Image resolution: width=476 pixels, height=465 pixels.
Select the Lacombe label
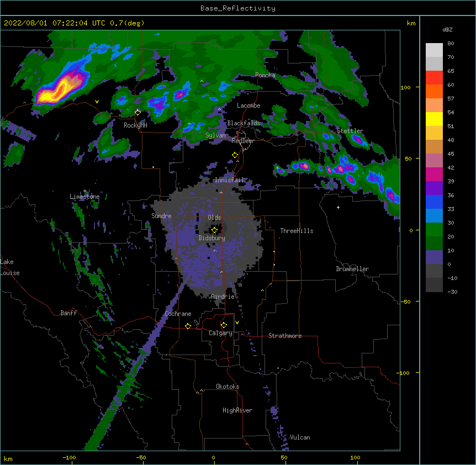[x=248, y=105]
